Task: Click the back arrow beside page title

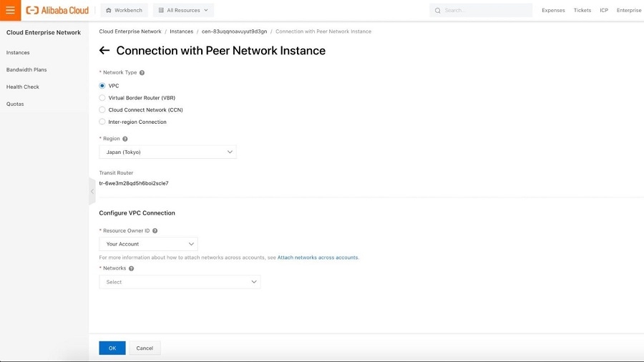Action: pyautogui.click(x=104, y=51)
